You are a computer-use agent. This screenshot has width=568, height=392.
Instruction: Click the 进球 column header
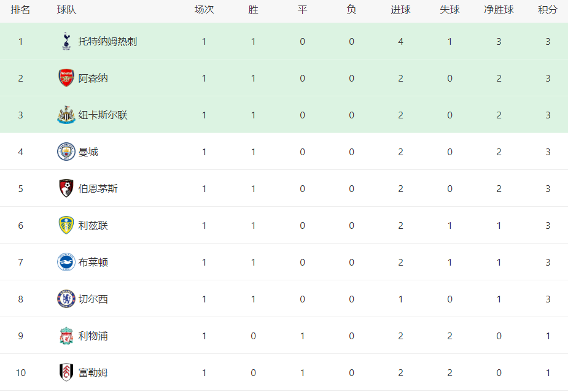coord(400,10)
